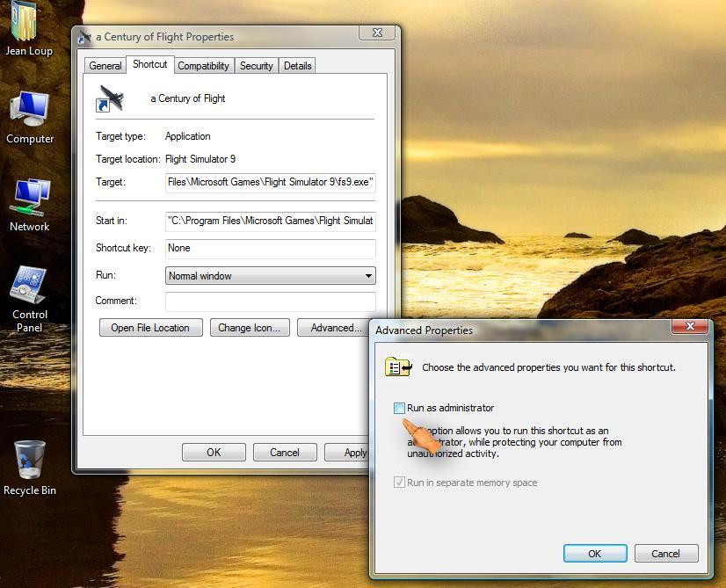
Task: Close the Century of Flight Properties window
Action: [x=377, y=33]
